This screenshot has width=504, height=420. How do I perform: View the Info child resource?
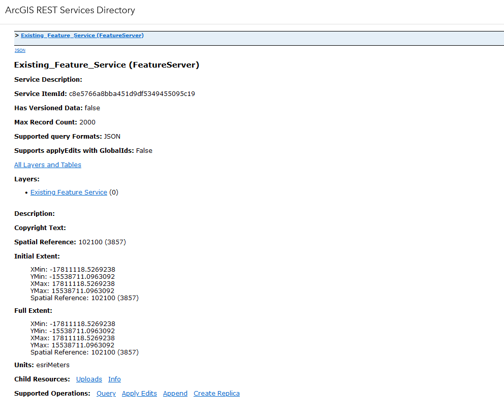coord(114,379)
